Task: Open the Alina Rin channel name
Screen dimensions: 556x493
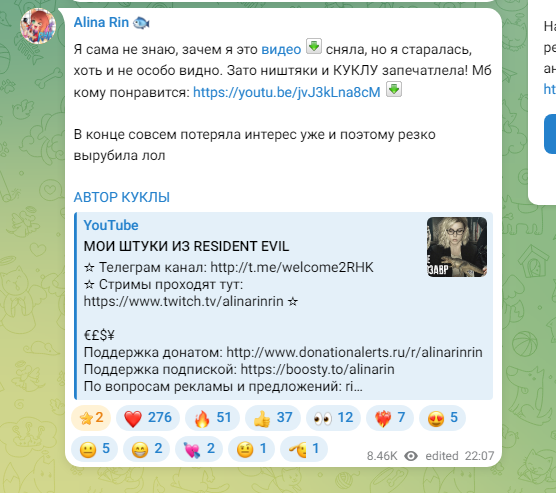Action: click(x=101, y=22)
